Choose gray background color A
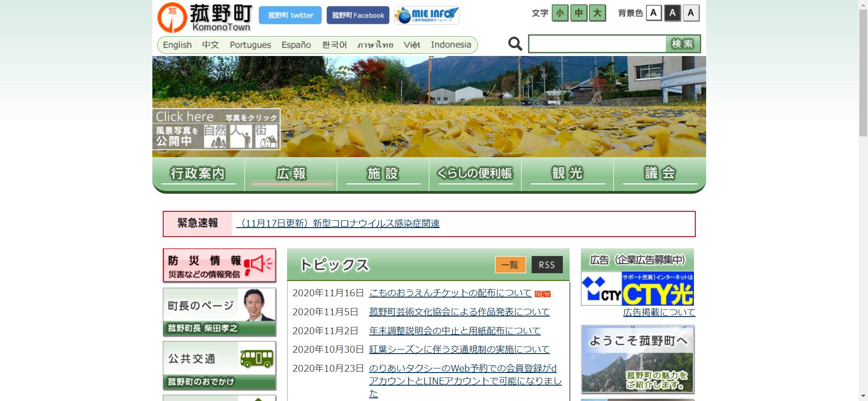This screenshot has height=401, width=868. 691,13
